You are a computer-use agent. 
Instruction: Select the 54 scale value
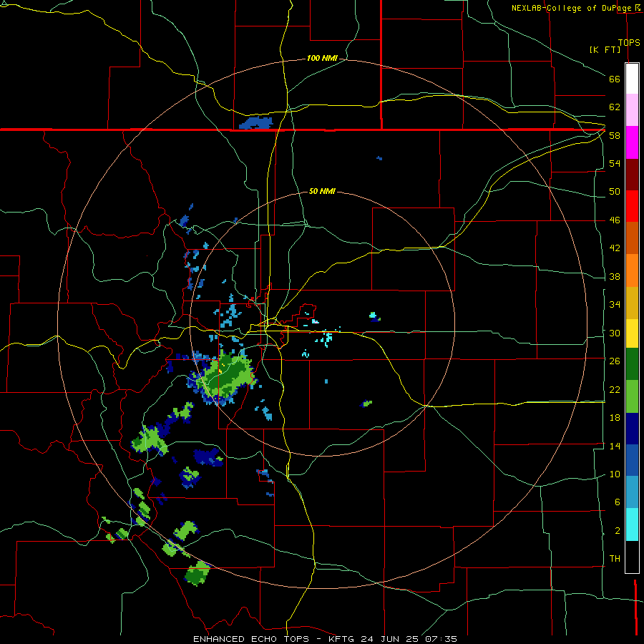click(615, 163)
